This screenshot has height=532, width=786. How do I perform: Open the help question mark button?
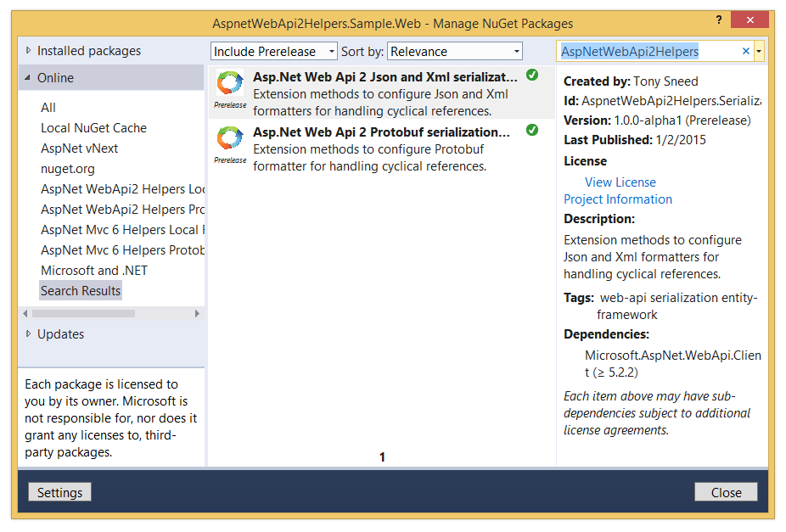pos(720,20)
